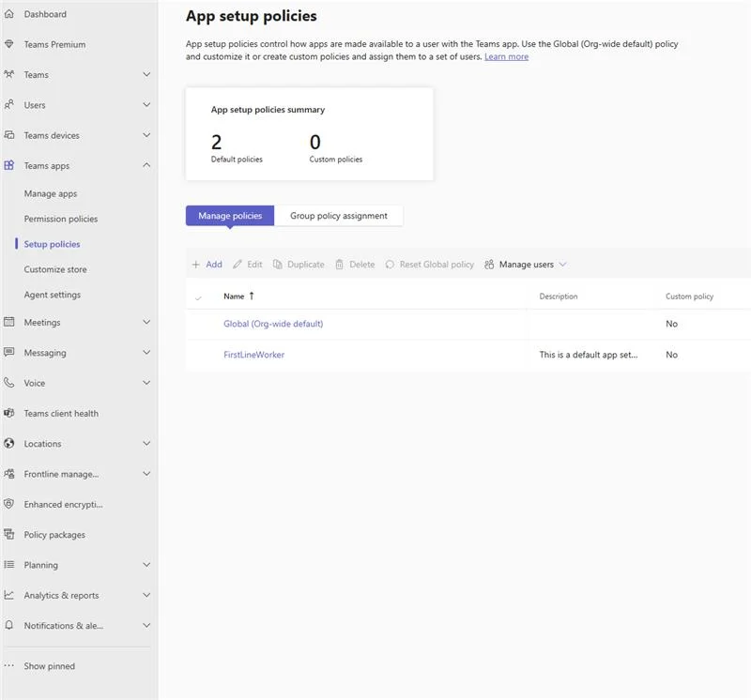Viewport: 751px width, 700px height.
Task: Open the FirstLineWorker policy
Action: [253, 355]
